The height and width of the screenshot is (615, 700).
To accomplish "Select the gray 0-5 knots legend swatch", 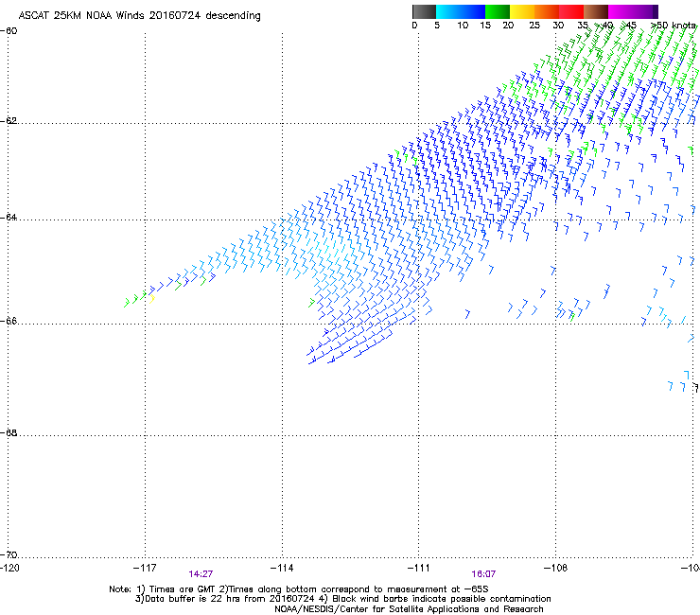I will pos(424,11).
